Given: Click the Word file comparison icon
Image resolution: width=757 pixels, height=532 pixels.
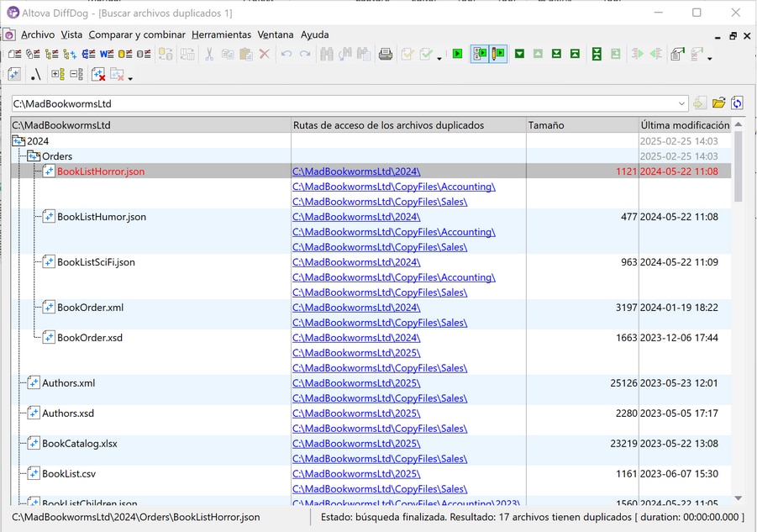Looking at the screenshot, I should pyautogui.click(x=107, y=55).
